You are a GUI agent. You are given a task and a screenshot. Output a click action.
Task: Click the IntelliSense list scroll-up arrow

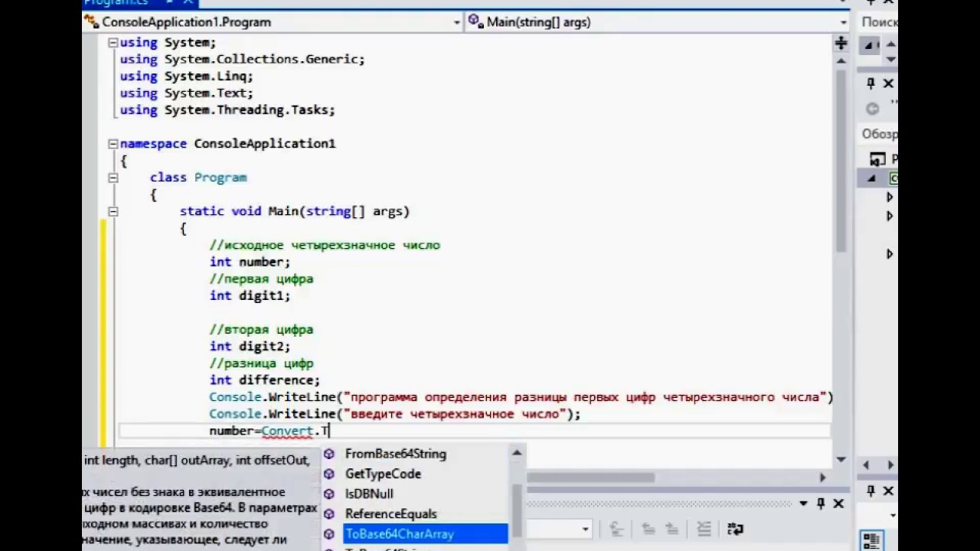coord(517,453)
